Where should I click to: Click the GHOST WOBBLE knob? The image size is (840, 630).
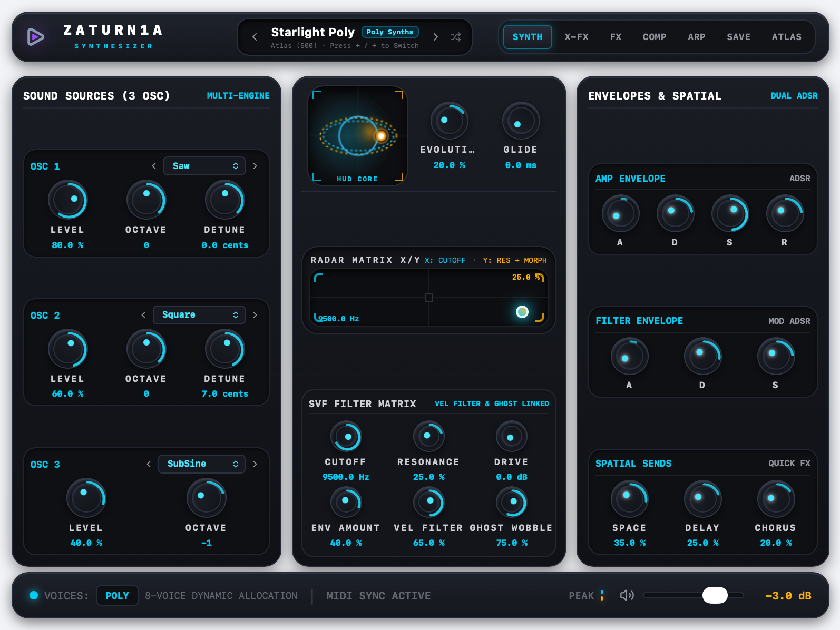[x=511, y=503]
